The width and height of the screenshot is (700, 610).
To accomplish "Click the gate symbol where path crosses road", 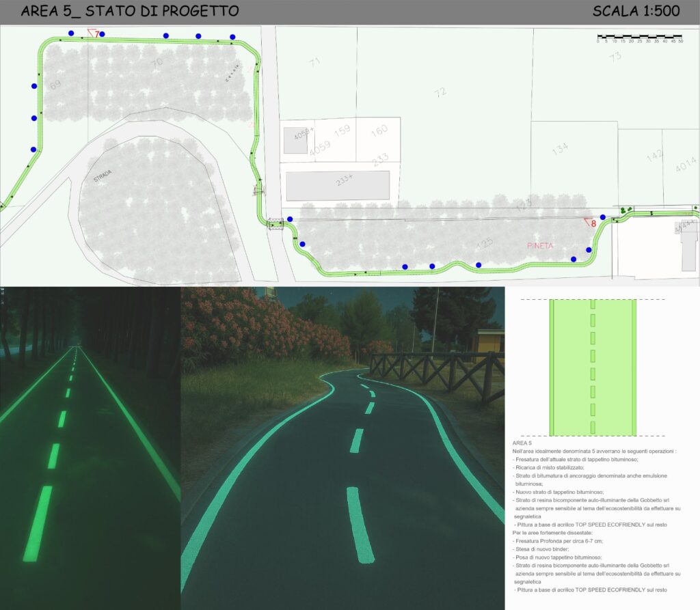I will click(275, 224).
